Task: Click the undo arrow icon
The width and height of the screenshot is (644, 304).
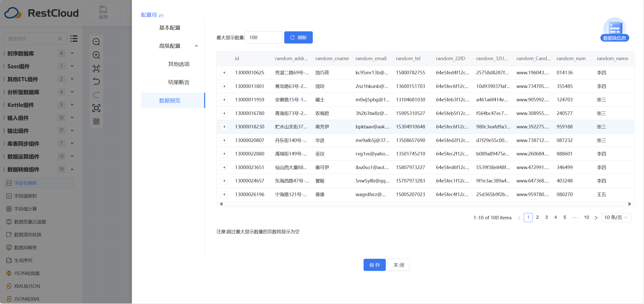Action: tap(96, 81)
